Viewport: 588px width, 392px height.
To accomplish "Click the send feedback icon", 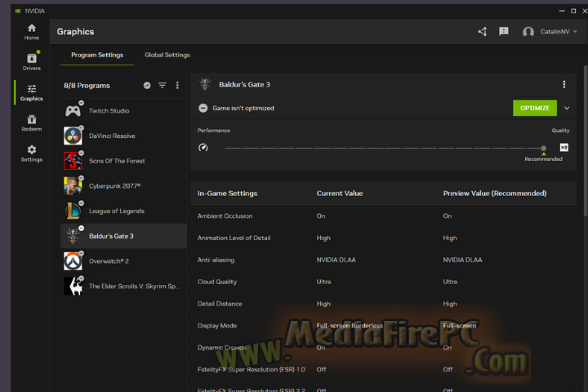I will [x=504, y=32].
